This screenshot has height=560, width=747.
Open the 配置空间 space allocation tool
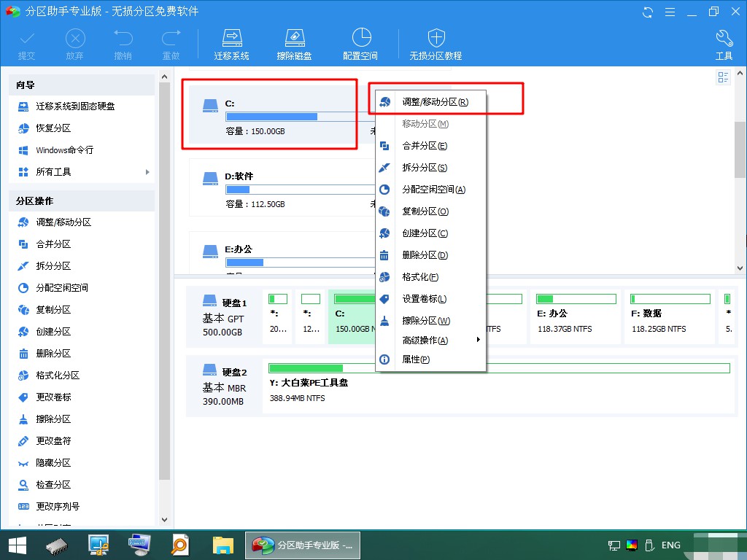(x=360, y=42)
